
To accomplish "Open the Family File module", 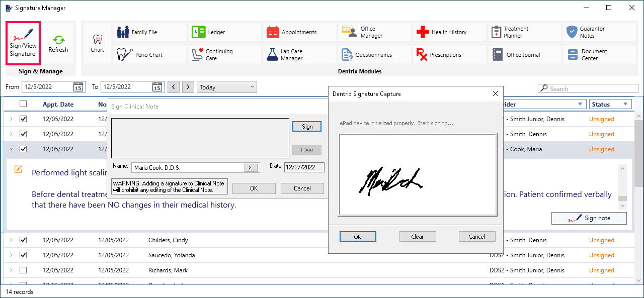I will [149, 32].
